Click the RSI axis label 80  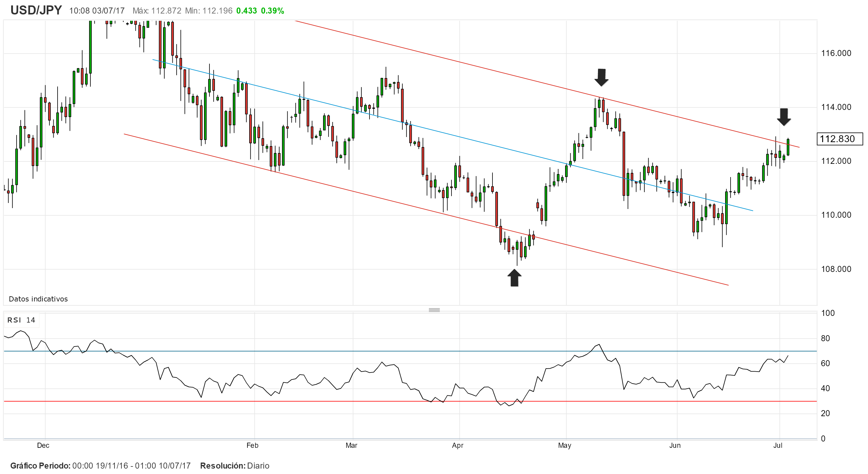(x=826, y=338)
